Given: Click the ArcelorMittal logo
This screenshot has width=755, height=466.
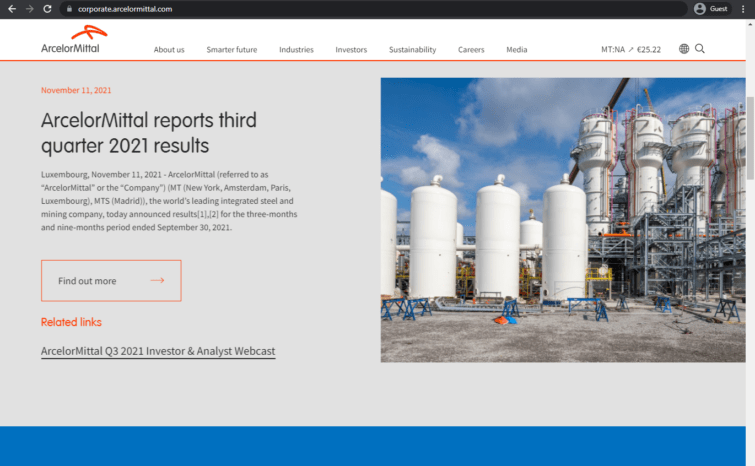Looking at the screenshot, I should 73,39.
